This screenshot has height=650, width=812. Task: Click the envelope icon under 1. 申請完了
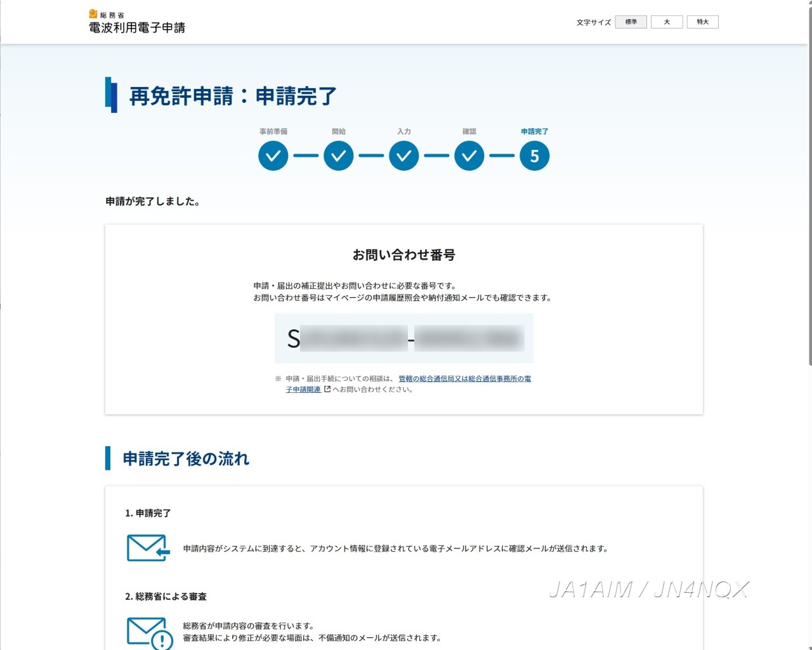click(148, 548)
